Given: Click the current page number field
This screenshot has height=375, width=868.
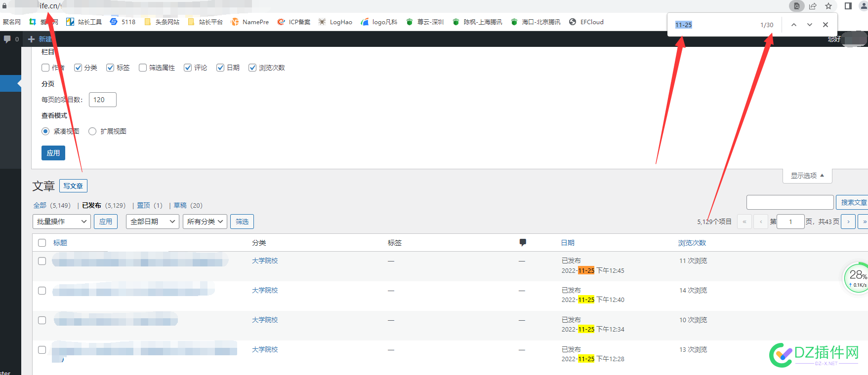Looking at the screenshot, I should click(790, 222).
